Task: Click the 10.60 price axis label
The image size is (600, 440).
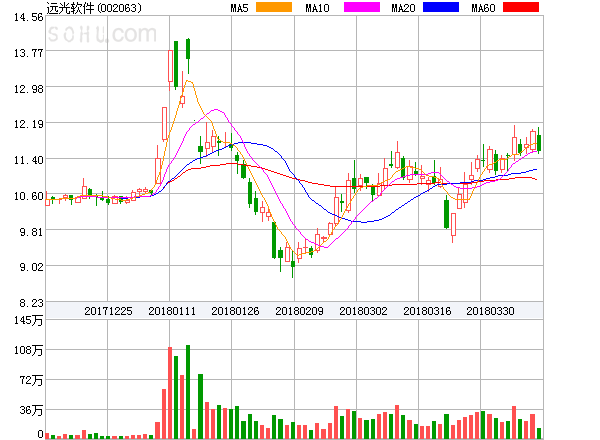Action: [28, 196]
